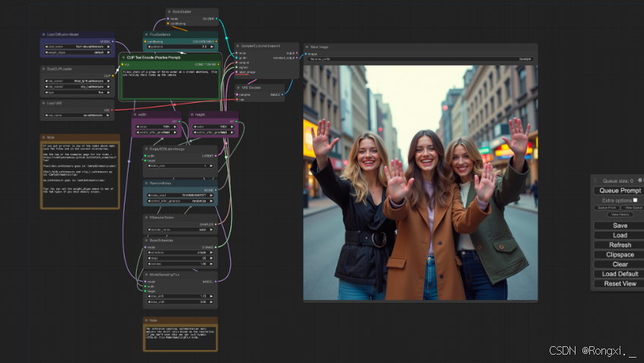Increase the denoise value in BasicScheduler
Viewport: 644px width, 363px height.
[212, 264]
